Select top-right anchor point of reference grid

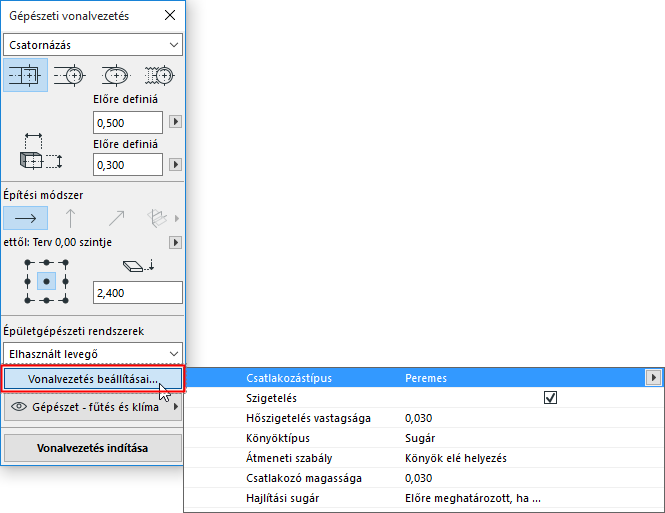65,263
